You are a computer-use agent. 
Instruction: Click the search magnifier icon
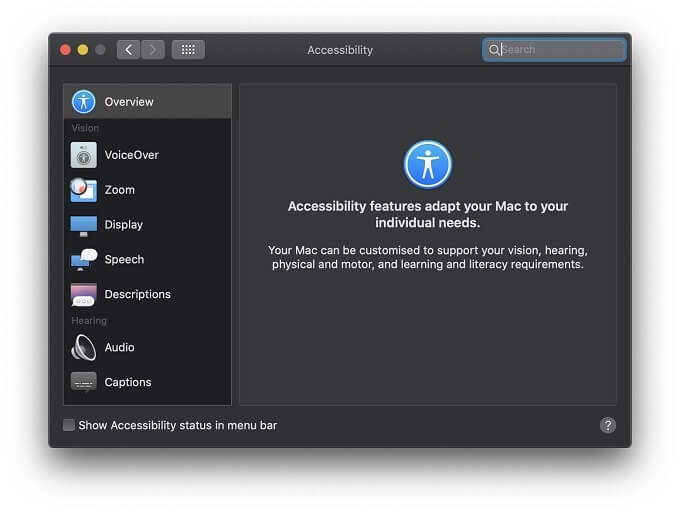point(494,50)
